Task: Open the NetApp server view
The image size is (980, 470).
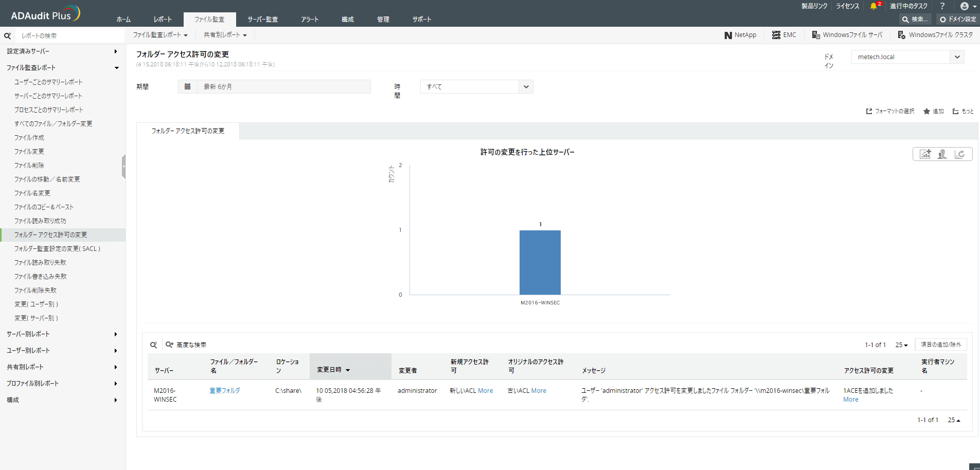Action: (740, 35)
